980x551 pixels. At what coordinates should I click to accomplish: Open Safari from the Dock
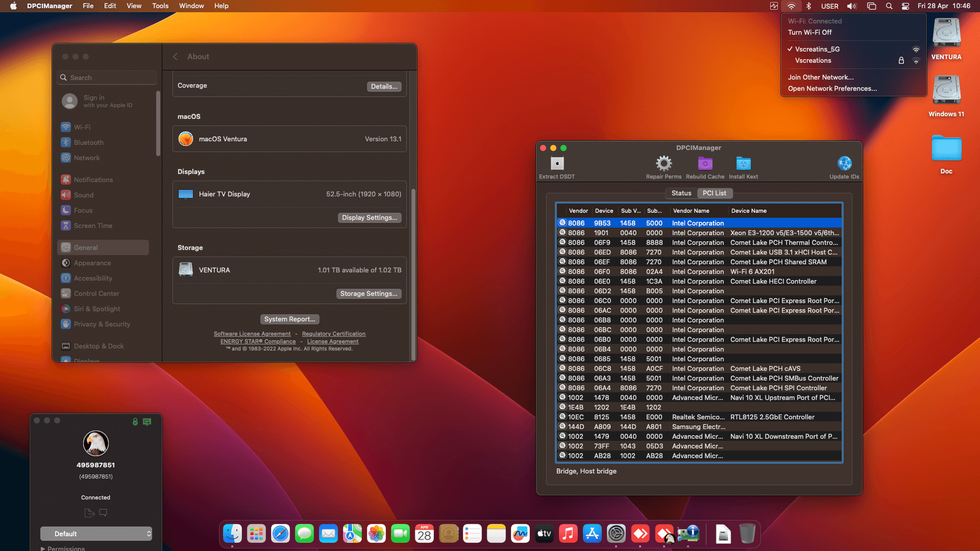[280, 534]
